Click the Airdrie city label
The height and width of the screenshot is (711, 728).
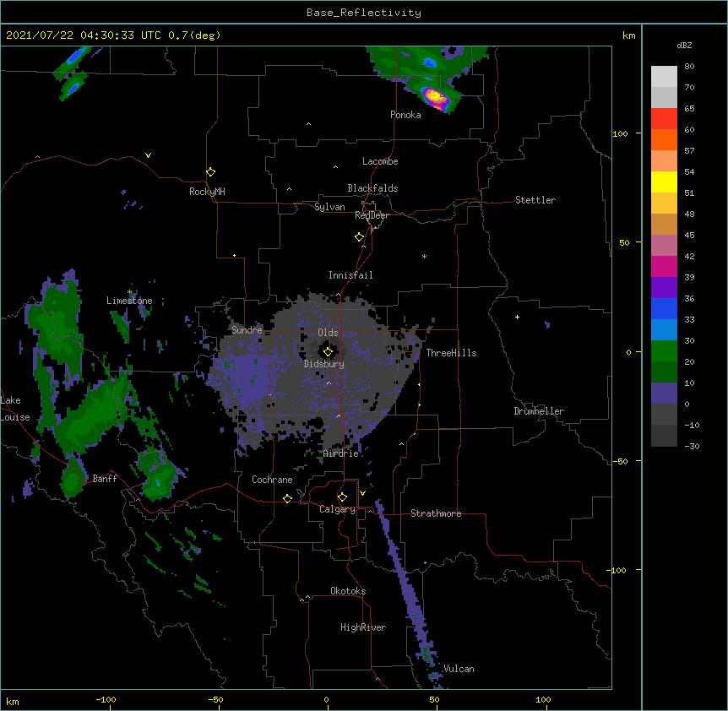click(341, 453)
